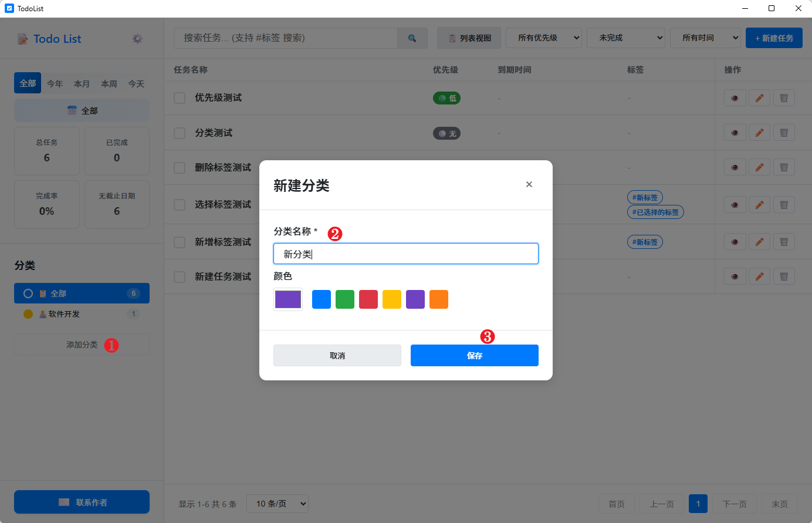This screenshot has height=523, width=812.
Task: Open the 所有优先级 priority filter dropdown
Action: coord(544,38)
